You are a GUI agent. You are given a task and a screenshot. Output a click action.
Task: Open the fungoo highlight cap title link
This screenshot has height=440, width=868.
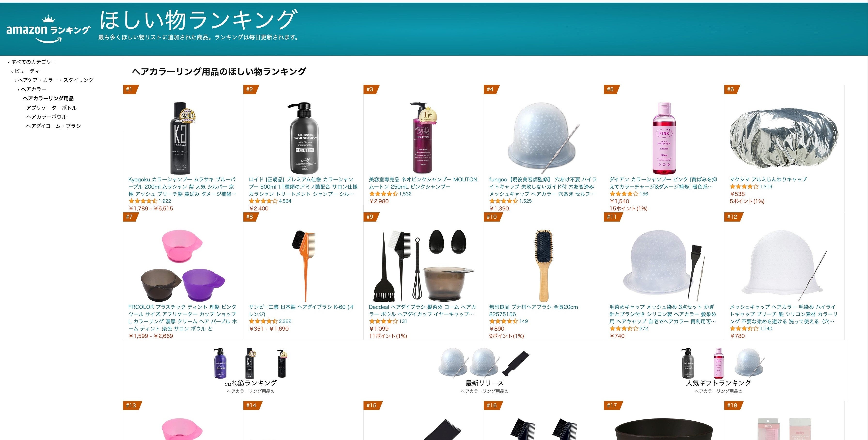(x=543, y=186)
